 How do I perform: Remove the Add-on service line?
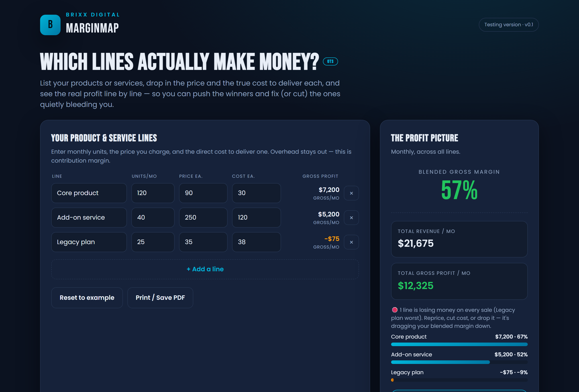pyautogui.click(x=351, y=218)
